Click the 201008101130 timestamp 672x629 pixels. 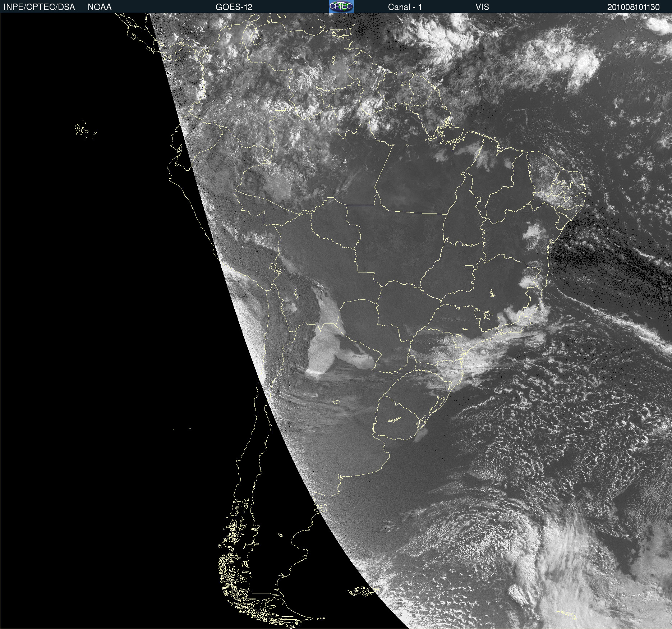coord(634,7)
